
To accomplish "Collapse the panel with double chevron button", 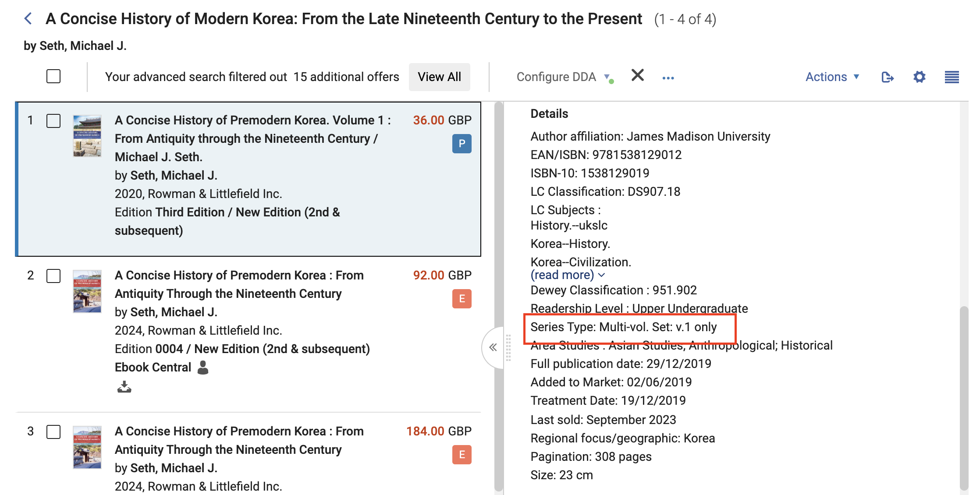I will click(x=493, y=347).
